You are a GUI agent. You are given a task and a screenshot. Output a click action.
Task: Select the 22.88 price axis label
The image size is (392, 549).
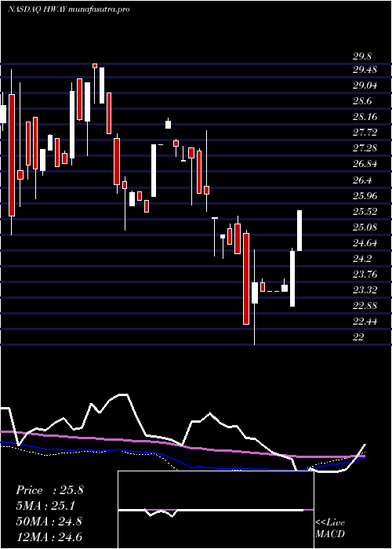(x=365, y=306)
